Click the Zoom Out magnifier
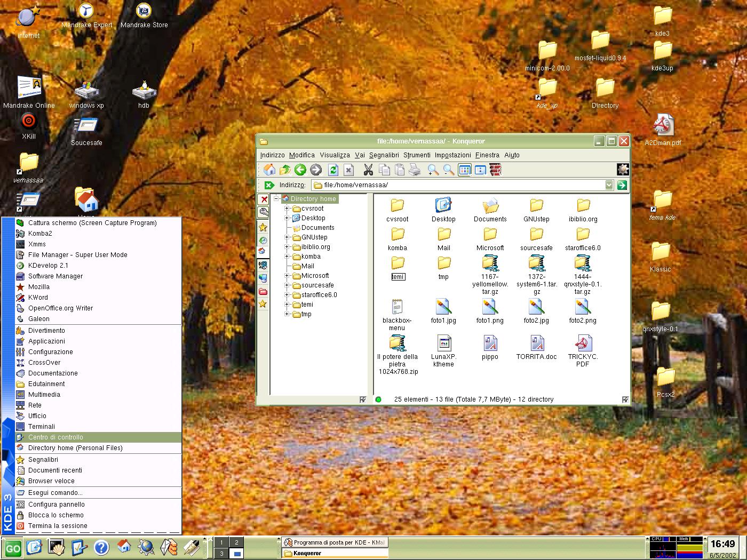 point(449,170)
